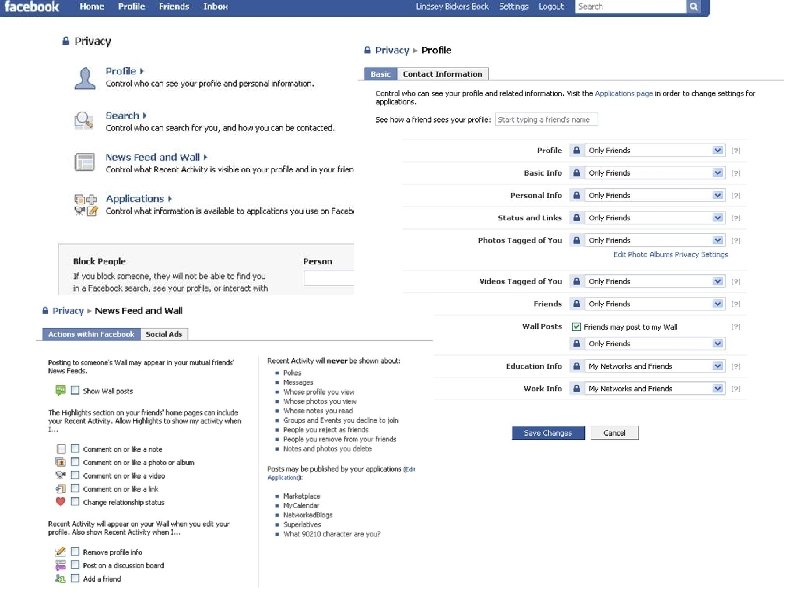Click the Add a friend people icon
Viewport: 800px width, 600px height.
60,579
